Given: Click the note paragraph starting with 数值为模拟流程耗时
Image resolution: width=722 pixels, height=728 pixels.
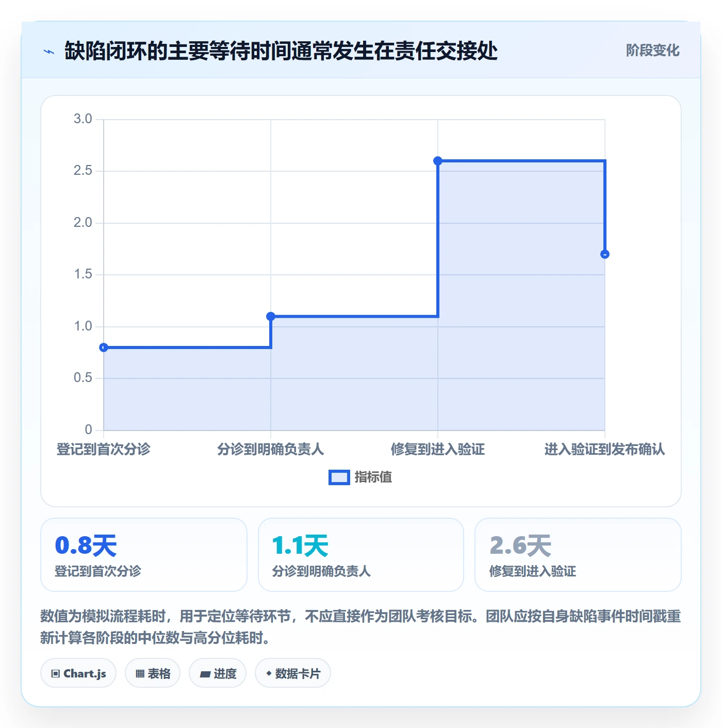Looking at the screenshot, I should pos(361,627).
